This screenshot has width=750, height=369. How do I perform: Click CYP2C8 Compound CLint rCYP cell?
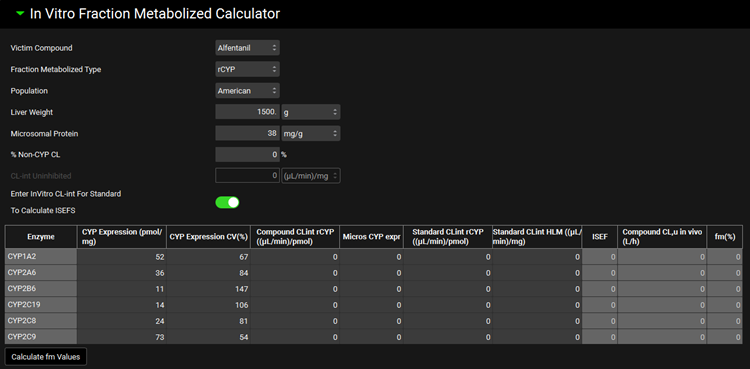(295, 321)
